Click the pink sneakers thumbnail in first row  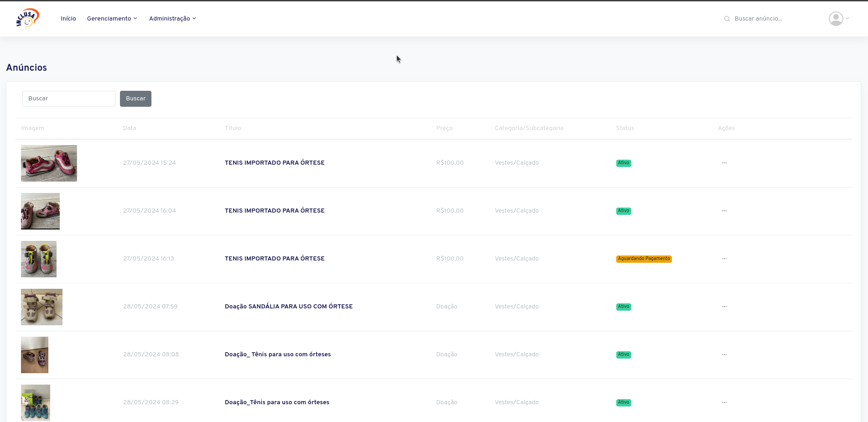pos(49,163)
